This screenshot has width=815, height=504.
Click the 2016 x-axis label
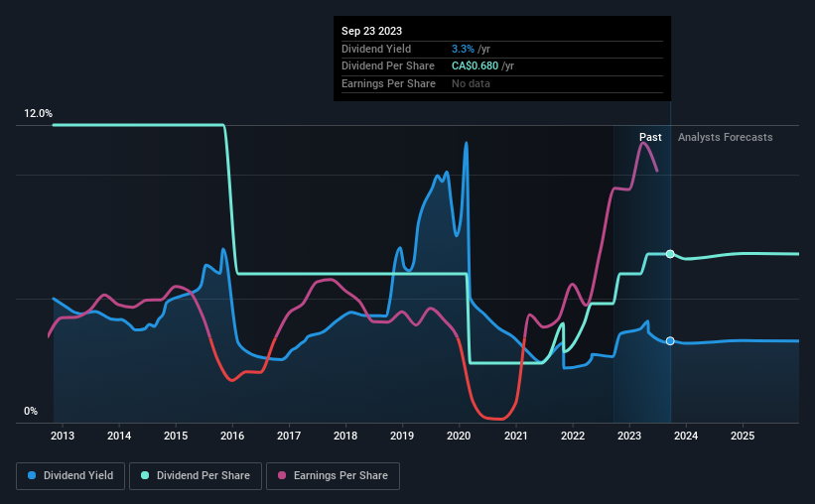point(232,436)
